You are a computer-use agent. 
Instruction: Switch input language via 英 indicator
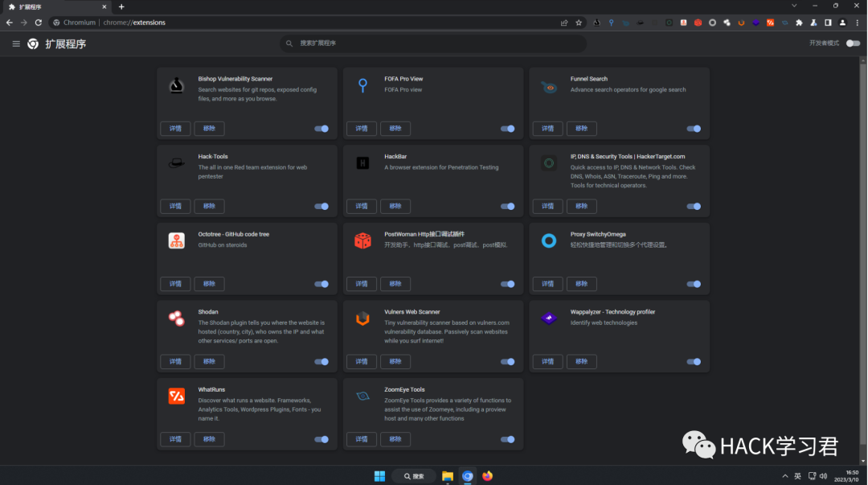798,476
